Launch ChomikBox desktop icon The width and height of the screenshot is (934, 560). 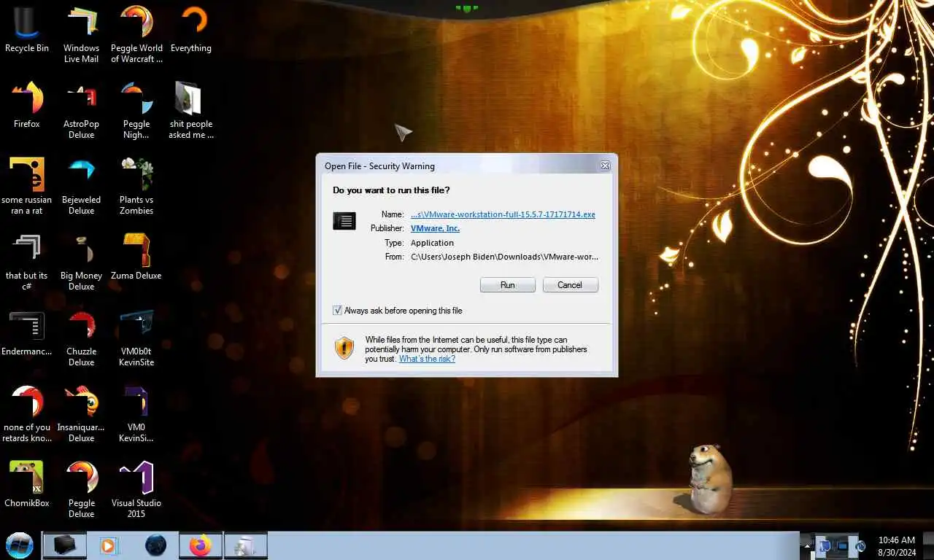[x=27, y=484]
